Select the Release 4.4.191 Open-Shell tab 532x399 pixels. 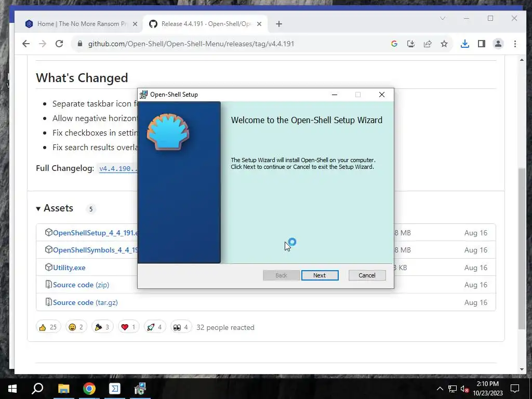pyautogui.click(x=205, y=24)
